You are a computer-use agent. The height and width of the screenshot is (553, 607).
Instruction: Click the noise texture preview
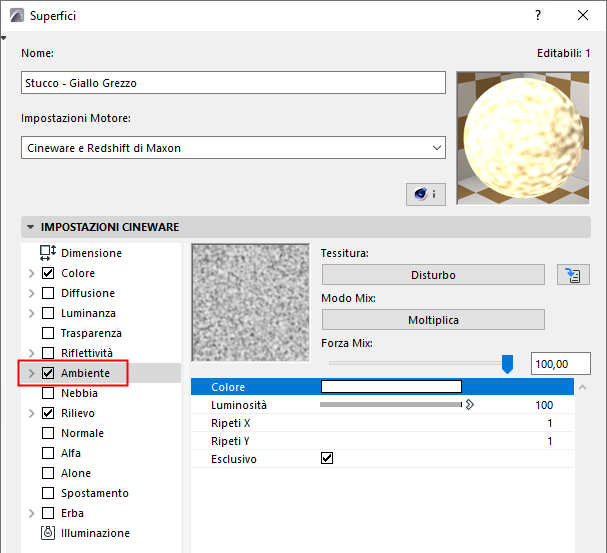(x=250, y=303)
